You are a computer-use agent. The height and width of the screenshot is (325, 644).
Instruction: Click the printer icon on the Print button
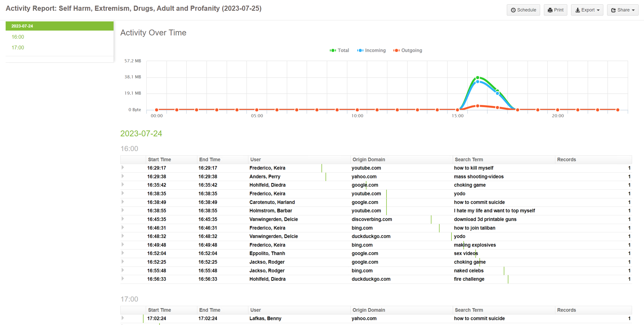click(550, 10)
